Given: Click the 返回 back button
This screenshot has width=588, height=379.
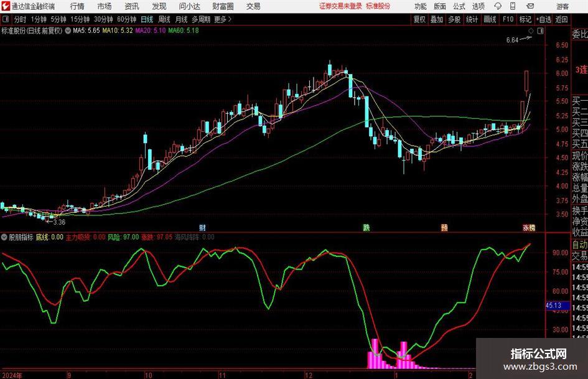Looking at the screenshot, I should 561,19.
